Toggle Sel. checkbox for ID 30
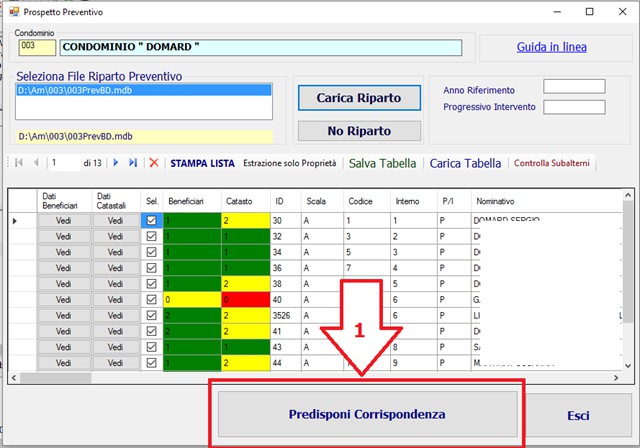Viewport: 640px width, 448px height. (151, 221)
